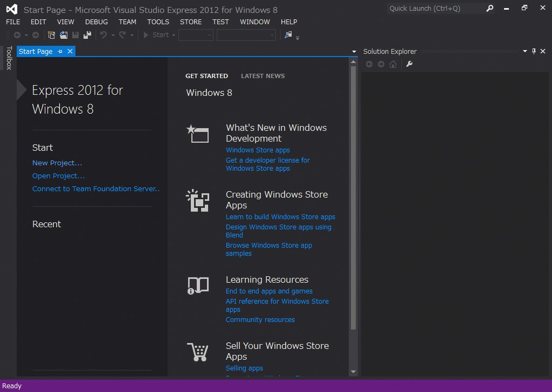
Task: Click the Navigate Forward arrow in toolbar
Action: (x=36, y=35)
